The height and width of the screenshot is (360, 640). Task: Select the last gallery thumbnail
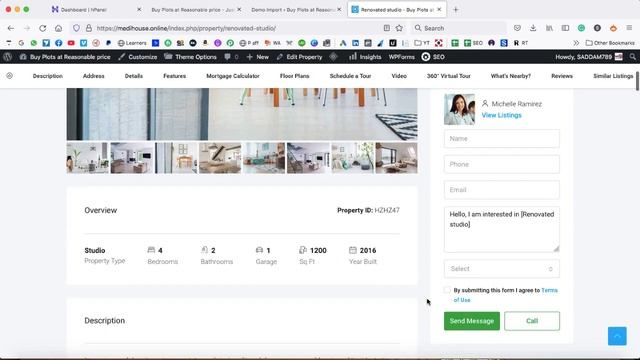coord(396,158)
